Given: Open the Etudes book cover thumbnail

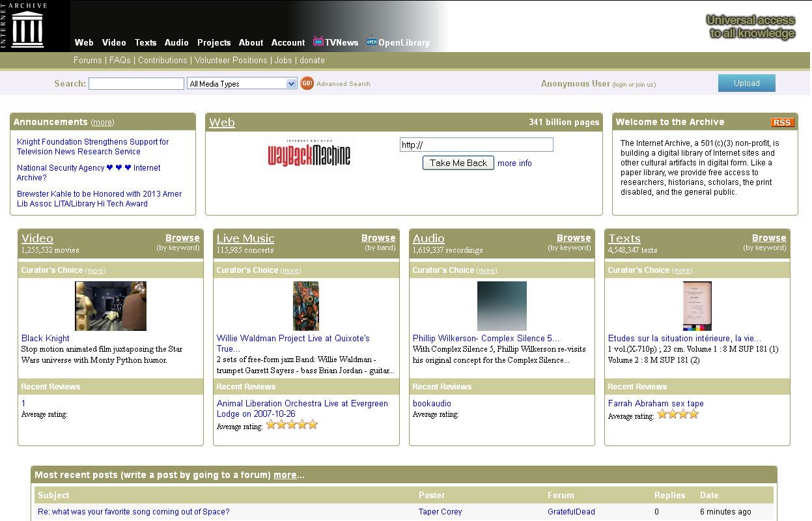Looking at the screenshot, I should point(697,306).
